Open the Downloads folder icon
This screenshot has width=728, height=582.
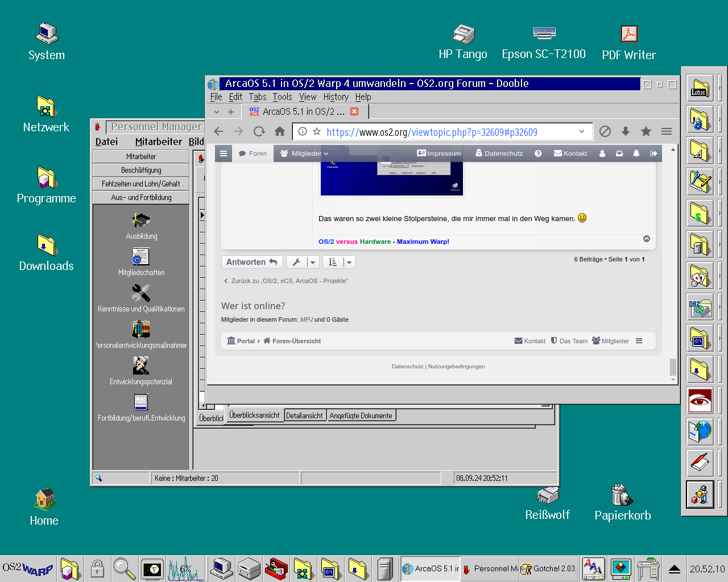[47, 245]
